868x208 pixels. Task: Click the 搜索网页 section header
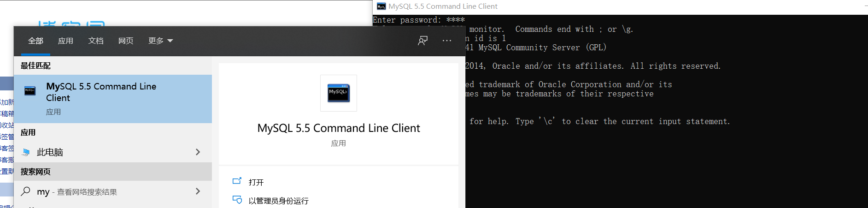35,172
